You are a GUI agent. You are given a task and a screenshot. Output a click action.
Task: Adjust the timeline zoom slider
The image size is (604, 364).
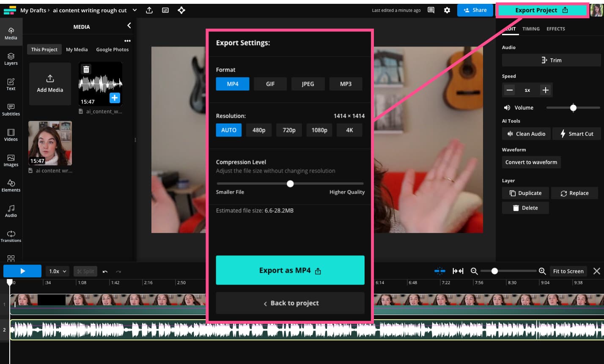[508, 271]
